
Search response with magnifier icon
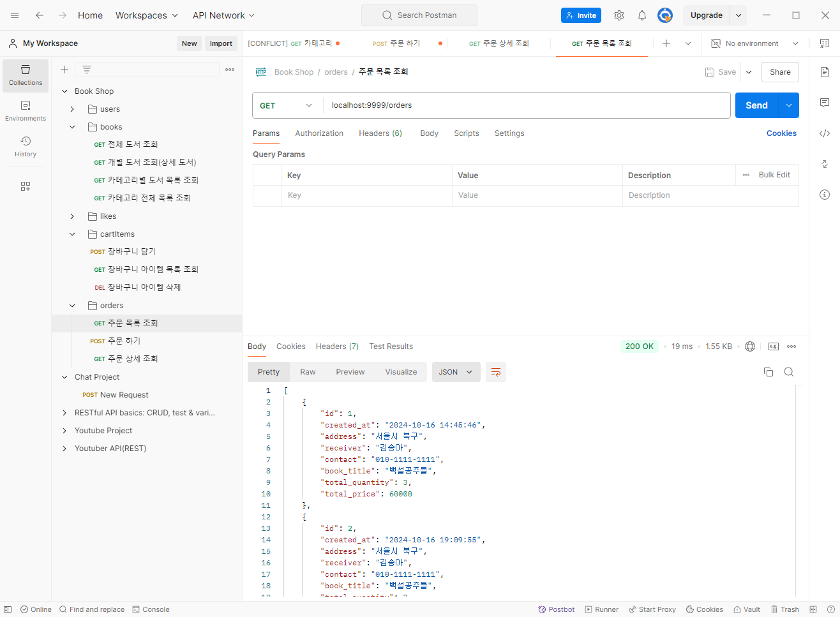(x=789, y=372)
